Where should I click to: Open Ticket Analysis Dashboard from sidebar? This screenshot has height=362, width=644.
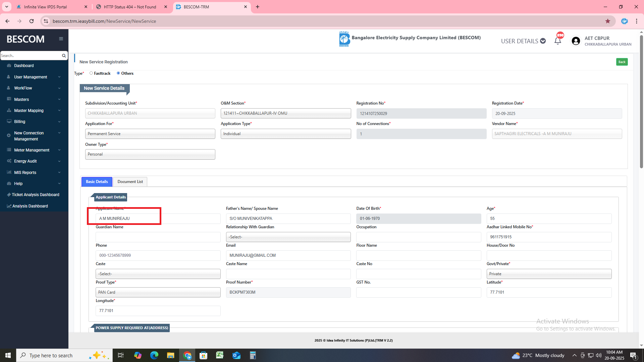pos(35,195)
